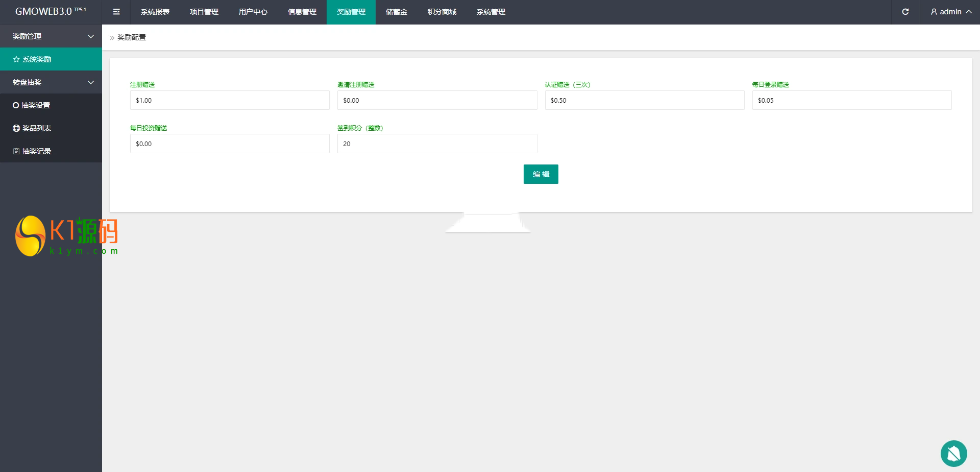Open the 系统管理 top menu
This screenshot has width=980, height=472.
[491, 12]
